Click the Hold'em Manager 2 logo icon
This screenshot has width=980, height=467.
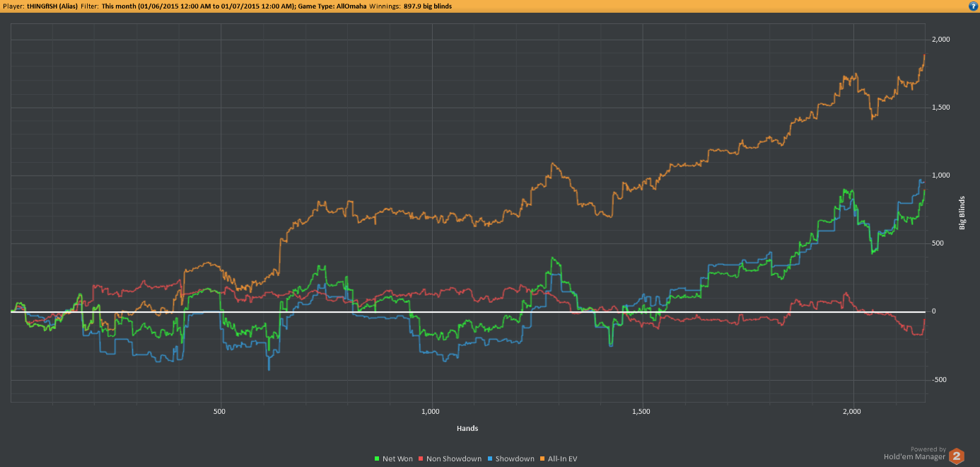957,456
